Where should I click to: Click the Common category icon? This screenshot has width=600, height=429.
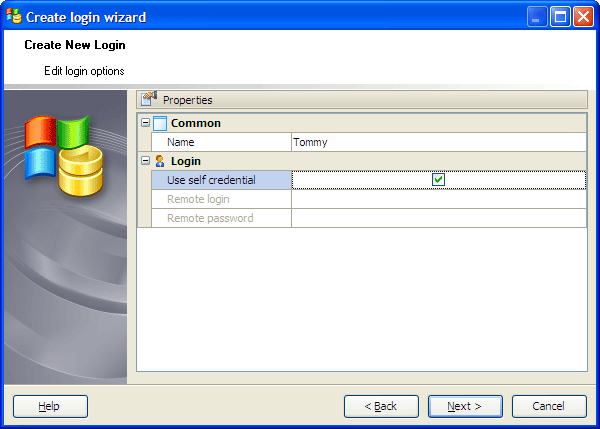click(x=160, y=123)
